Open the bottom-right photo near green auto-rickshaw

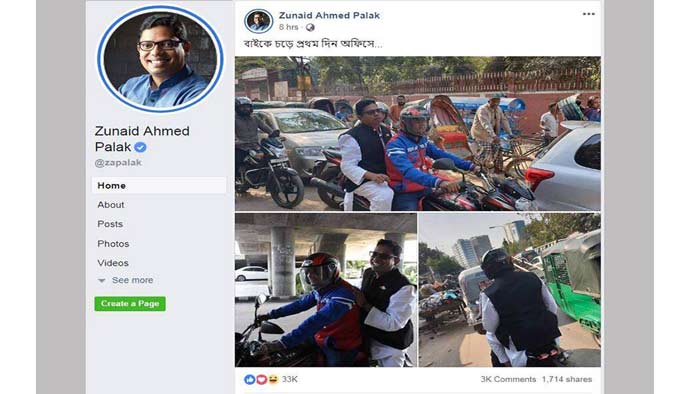[x=510, y=290]
